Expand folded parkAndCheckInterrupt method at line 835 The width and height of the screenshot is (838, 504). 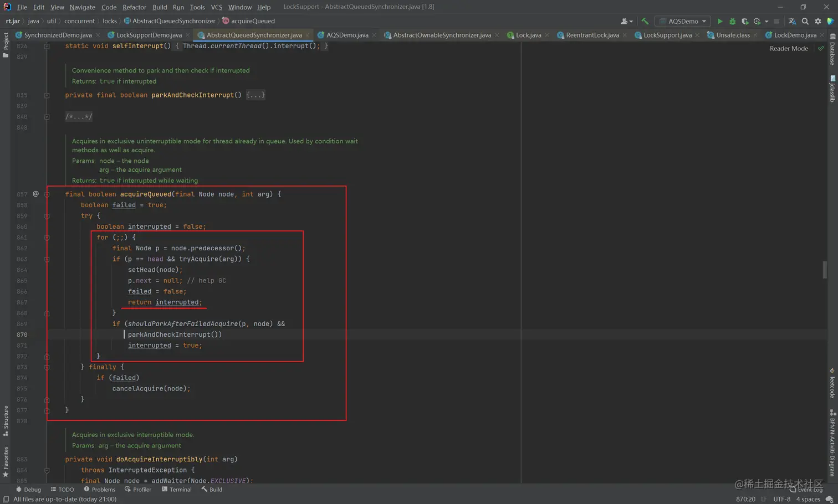pos(47,95)
